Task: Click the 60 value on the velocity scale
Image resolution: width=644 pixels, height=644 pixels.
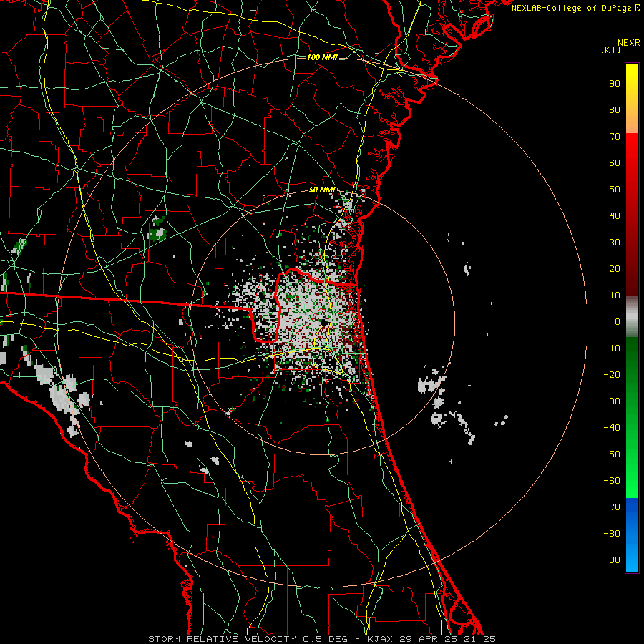Action: pyautogui.click(x=615, y=163)
